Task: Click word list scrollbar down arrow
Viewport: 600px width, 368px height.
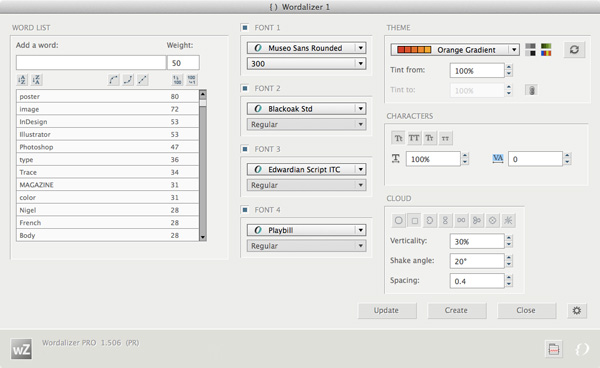Action: click(x=203, y=237)
